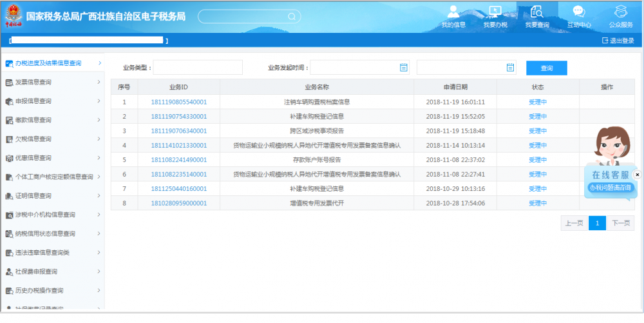Expand 纳税信用状态信息查询 in sidebar
Image resolution: width=644 pixels, height=323 pixels.
(x=52, y=233)
